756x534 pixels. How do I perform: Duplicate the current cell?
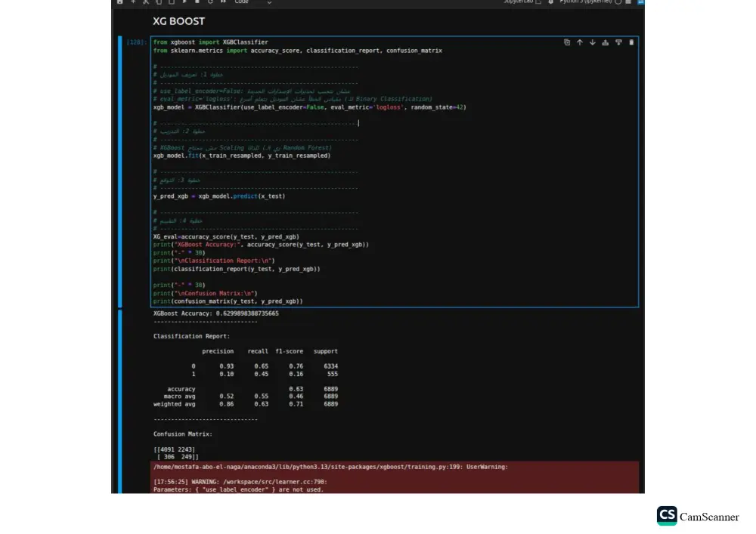pyautogui.click(x=567, y=42)
